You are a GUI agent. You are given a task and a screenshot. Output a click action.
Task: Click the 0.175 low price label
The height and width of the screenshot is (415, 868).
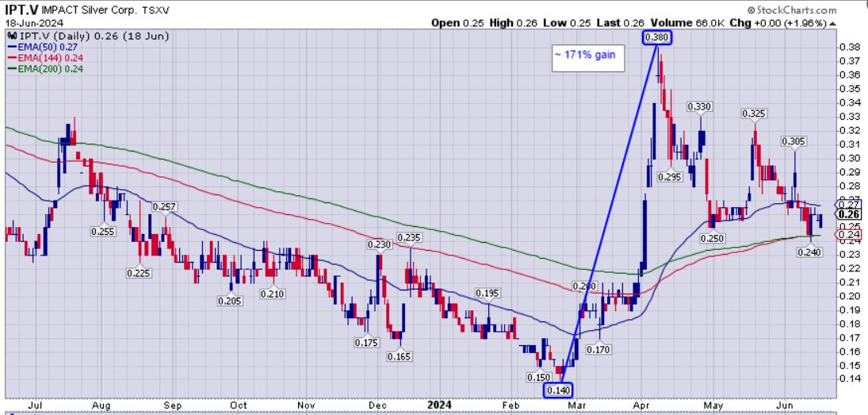[366, 343]
